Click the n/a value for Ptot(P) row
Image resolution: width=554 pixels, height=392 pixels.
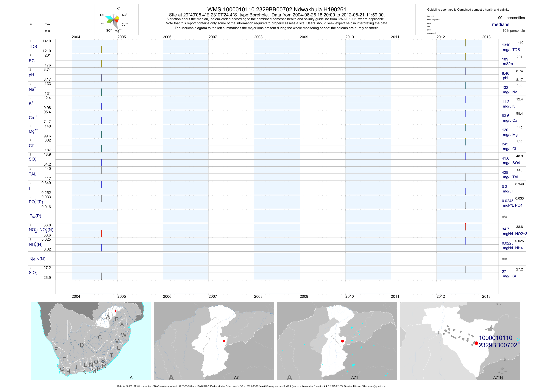(x=504, y=217)
